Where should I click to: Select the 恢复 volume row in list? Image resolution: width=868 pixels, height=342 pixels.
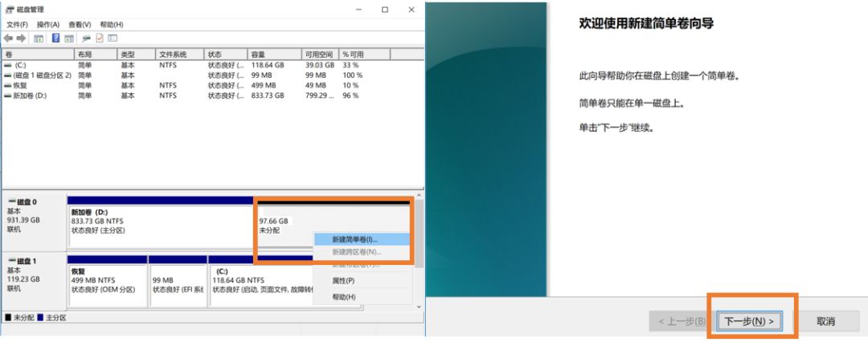pos(212,85)
